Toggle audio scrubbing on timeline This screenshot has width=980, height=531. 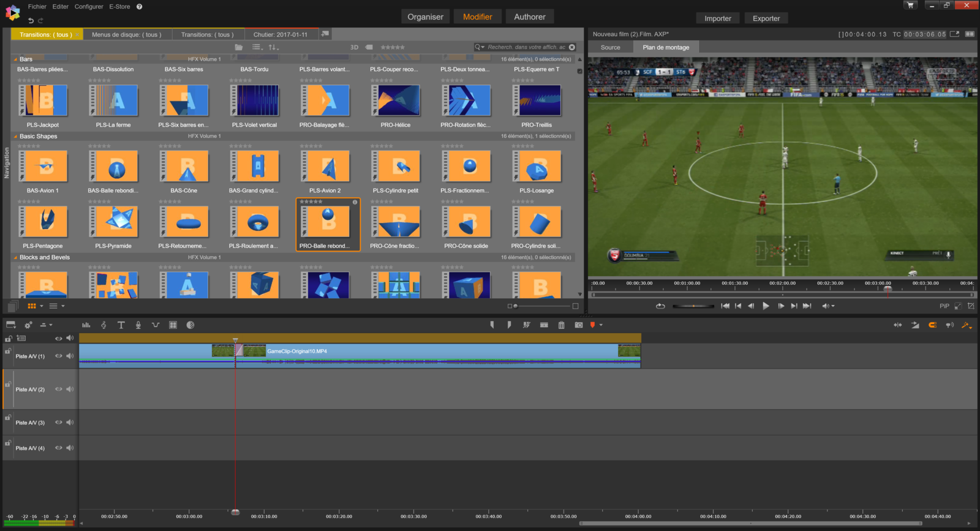(949, 325)
